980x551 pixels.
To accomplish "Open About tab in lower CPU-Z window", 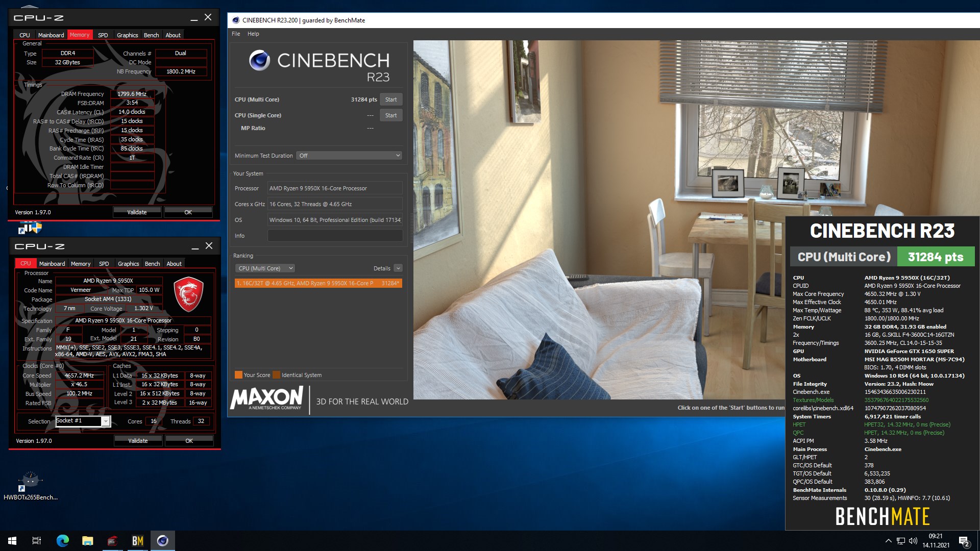I will click(174, 264).
